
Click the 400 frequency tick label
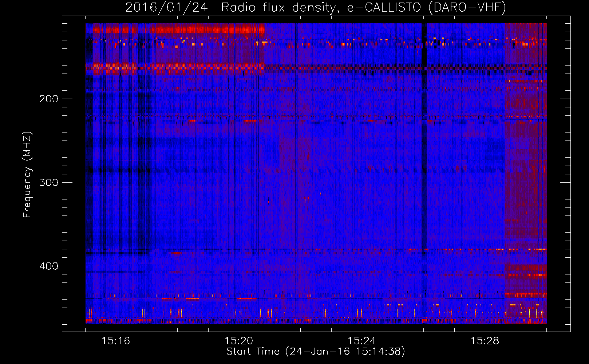pyautogui.click(x=49, y=266)
